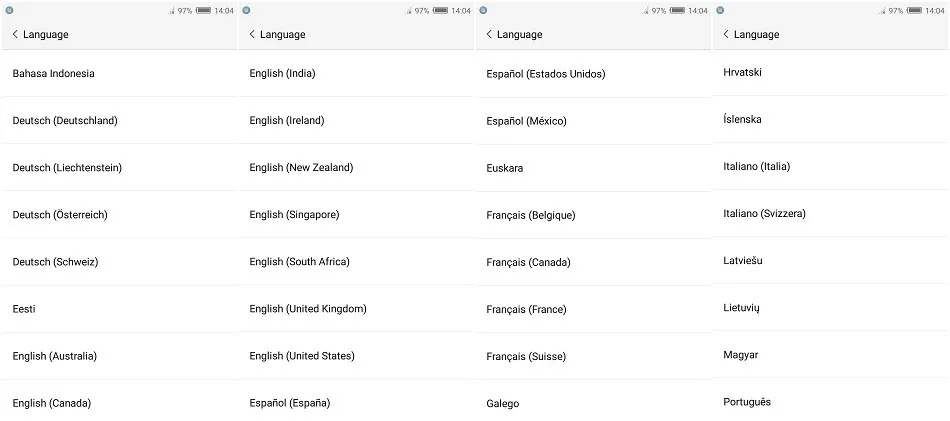Select English (United States)
Viewport: 950px width, 421px height.
point(302,356)
